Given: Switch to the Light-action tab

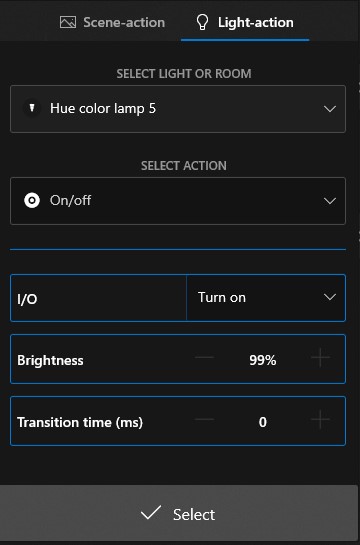Looking at the screenshot, I should [x=245, y=23].
